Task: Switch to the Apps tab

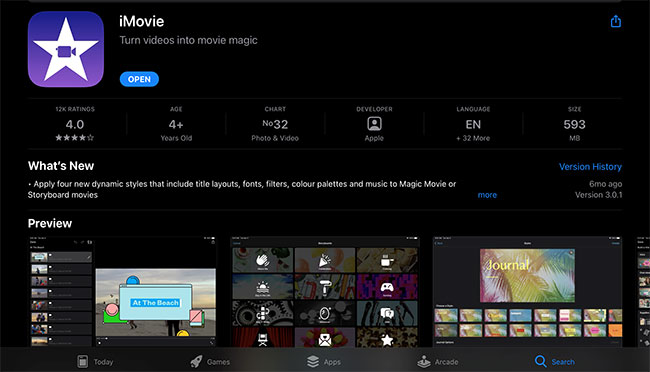Action: coord(324,362)
